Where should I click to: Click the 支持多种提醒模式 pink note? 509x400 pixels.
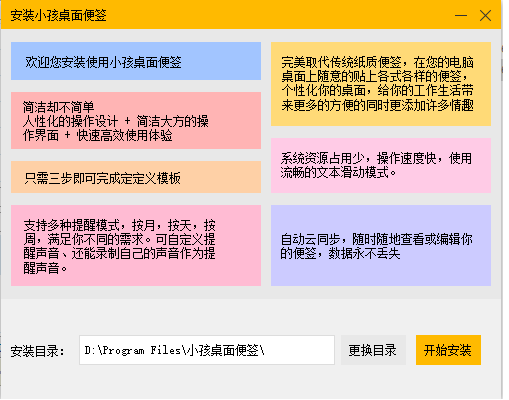pyautogui.click(x=136, y=245)
